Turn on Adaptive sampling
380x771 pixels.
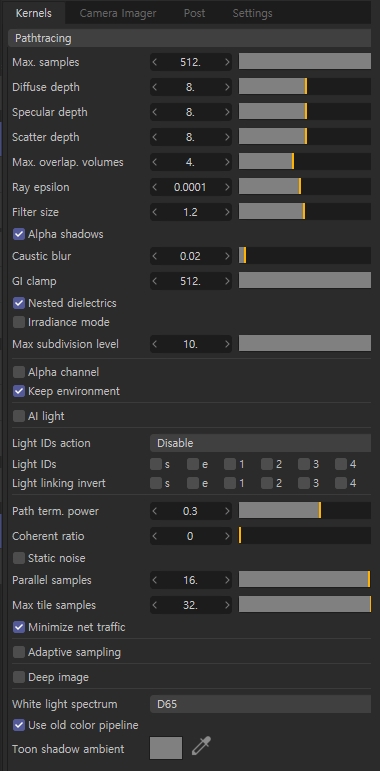pos(19,652)
